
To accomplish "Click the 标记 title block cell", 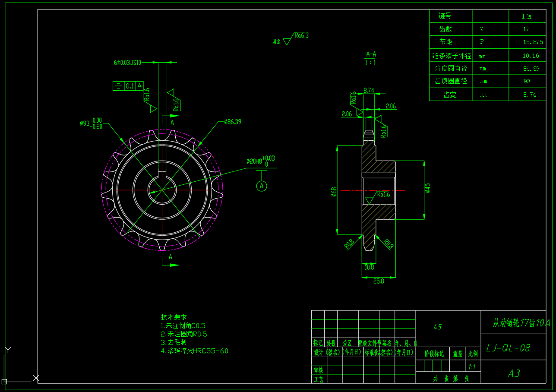I will click(x=318, y=343).
